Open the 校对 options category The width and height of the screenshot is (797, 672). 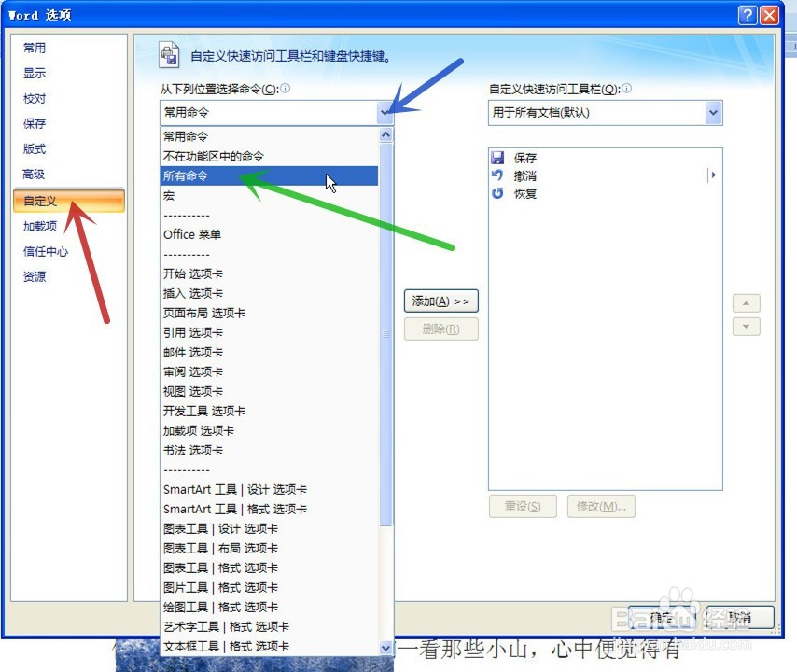35,99
